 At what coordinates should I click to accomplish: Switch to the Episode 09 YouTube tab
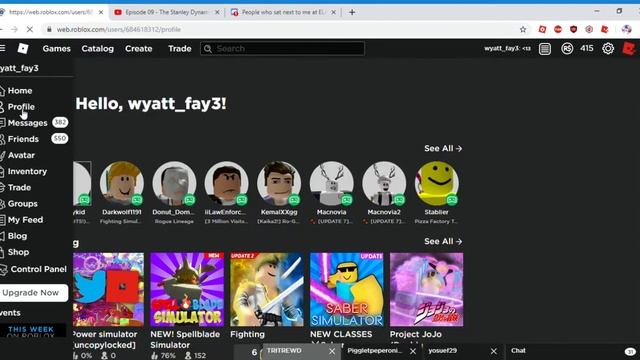pyautogui.click(x=167, y=12)
